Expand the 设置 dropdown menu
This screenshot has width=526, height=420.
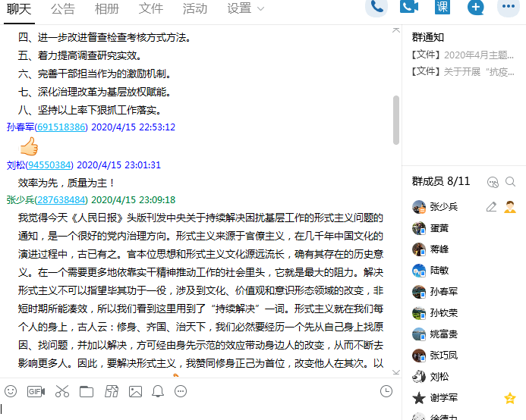click(x=246, y=8)
